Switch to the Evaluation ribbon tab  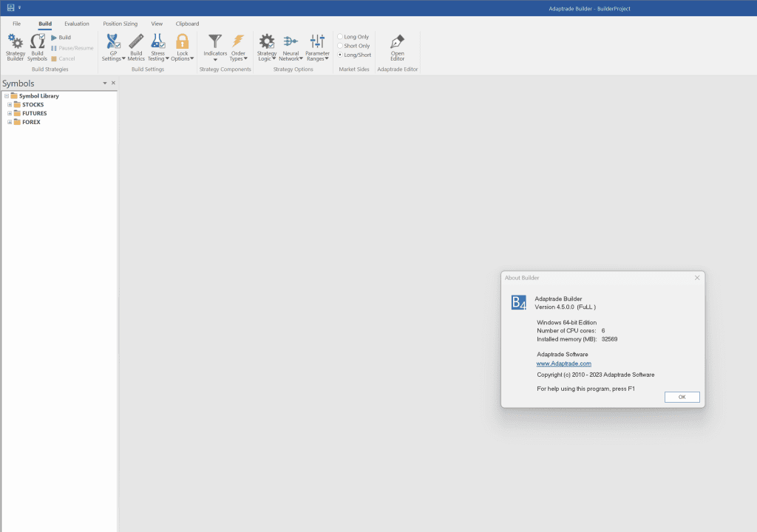[77, 24]
